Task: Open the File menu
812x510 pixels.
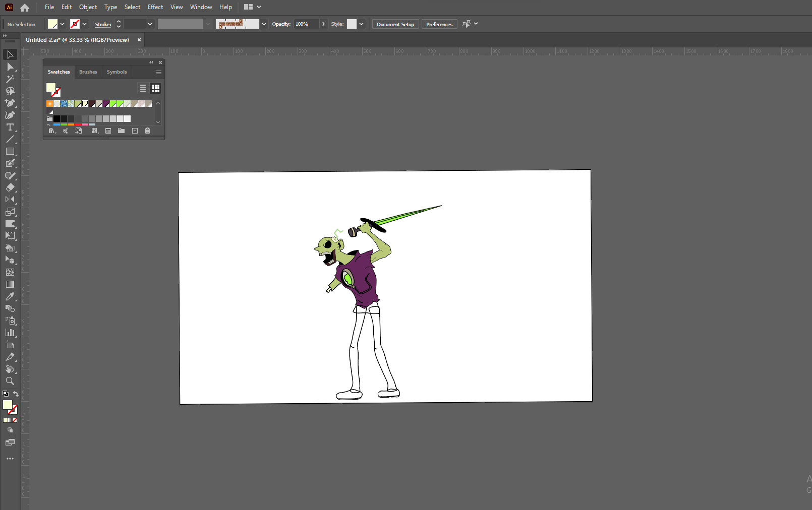Action: [49, 7]
